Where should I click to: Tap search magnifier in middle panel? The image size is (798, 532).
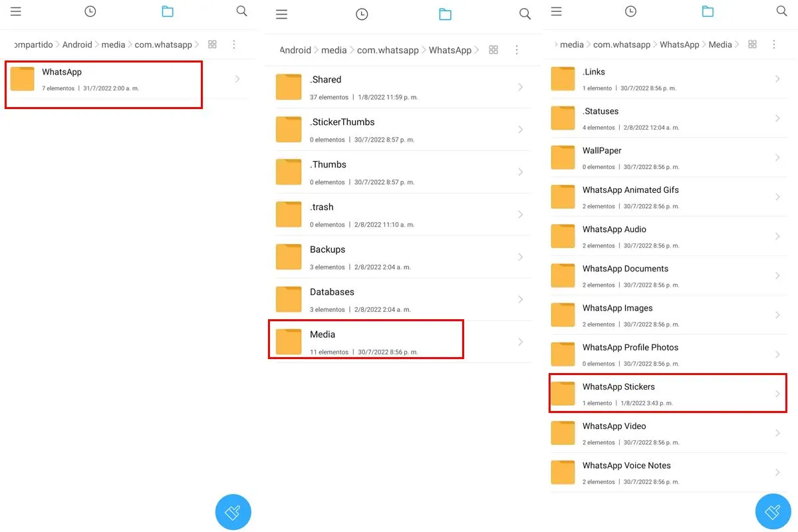coord(525,14)
